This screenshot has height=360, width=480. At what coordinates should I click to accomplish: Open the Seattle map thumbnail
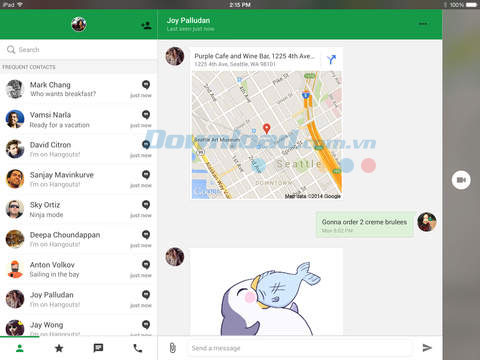pos(267,135)
